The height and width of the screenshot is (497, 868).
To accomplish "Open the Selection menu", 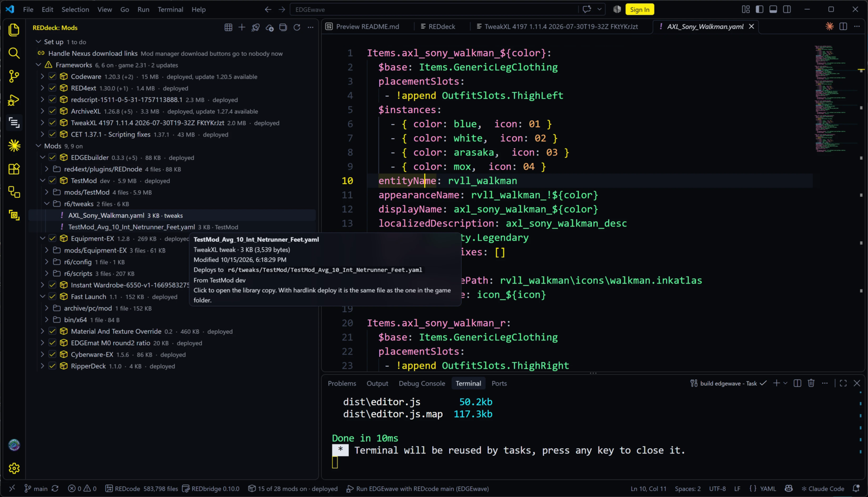I will [x=75, y=9].
